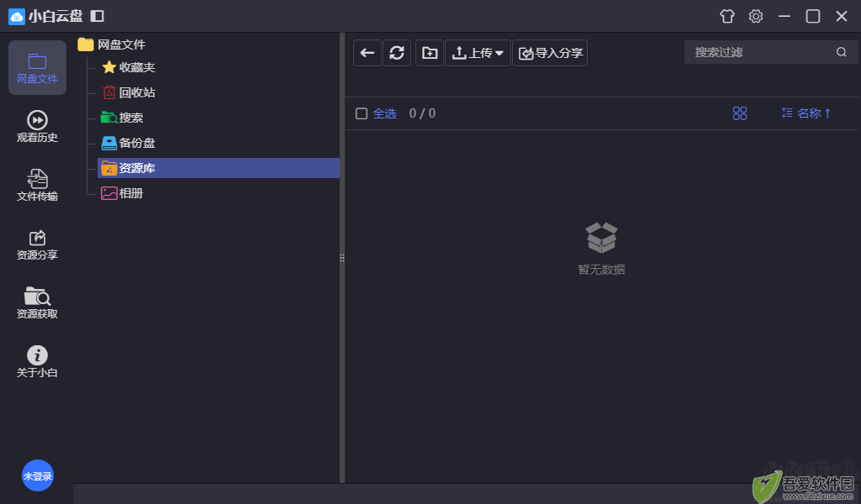Open 资源分享 section
The image size is (861, 504).
[37, 244]
